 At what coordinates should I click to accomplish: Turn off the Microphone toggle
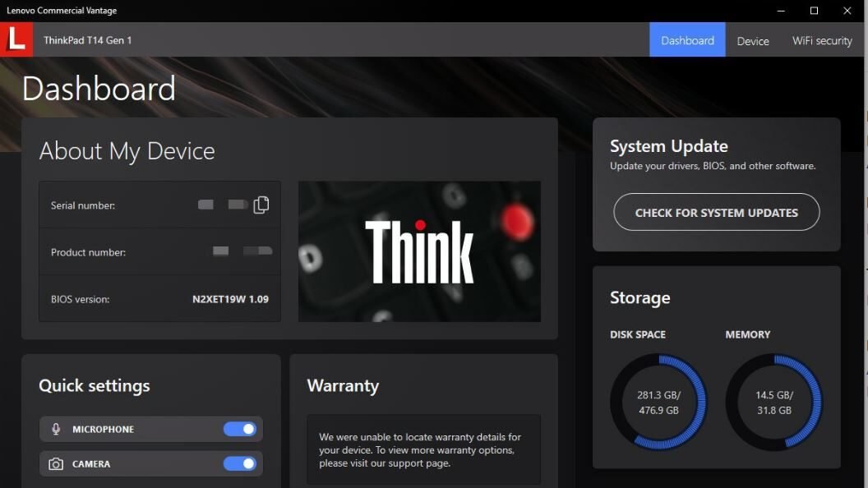click(240, 430)
